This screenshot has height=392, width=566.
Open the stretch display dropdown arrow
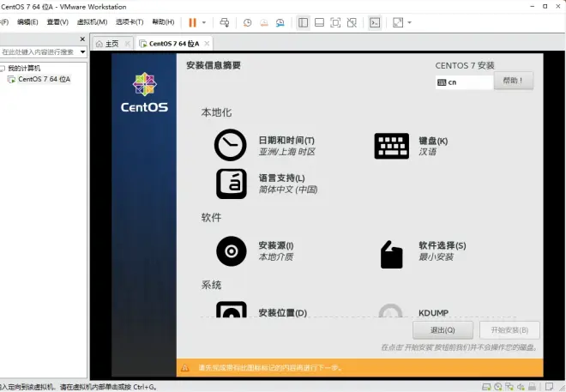(x=409, y=23)
